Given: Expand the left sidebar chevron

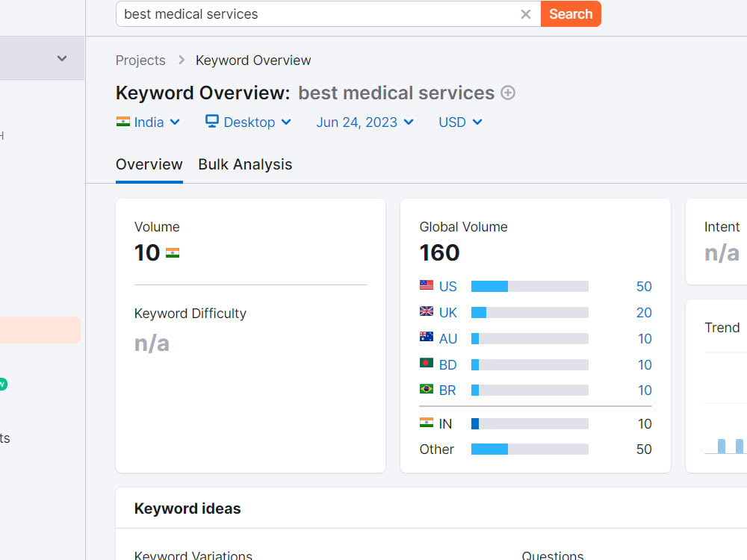Looking at the screenshot, I should [x=62, y=58].
